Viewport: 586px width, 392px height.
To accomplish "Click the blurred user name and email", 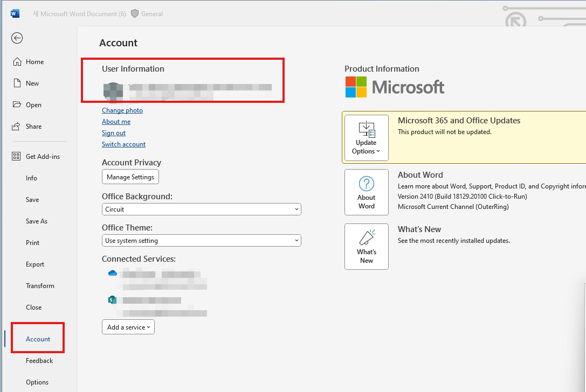I will (201, 92).
